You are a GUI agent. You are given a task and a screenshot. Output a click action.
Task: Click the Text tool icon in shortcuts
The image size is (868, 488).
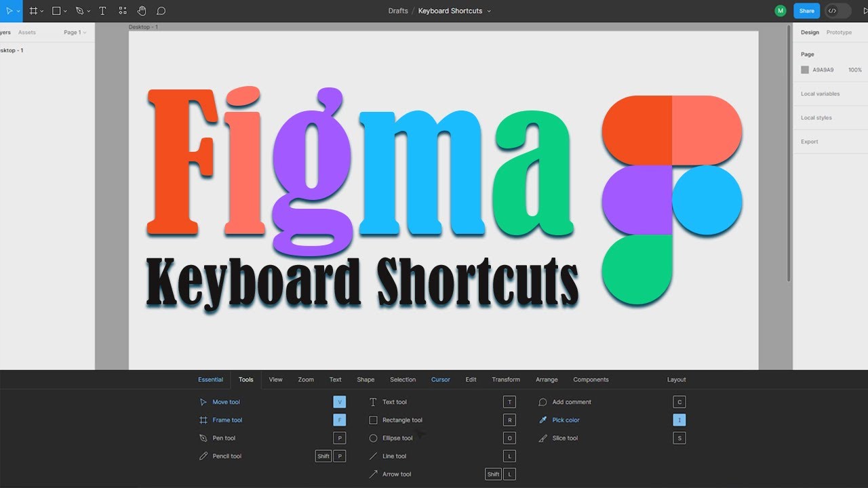click(x=373, y=402)
